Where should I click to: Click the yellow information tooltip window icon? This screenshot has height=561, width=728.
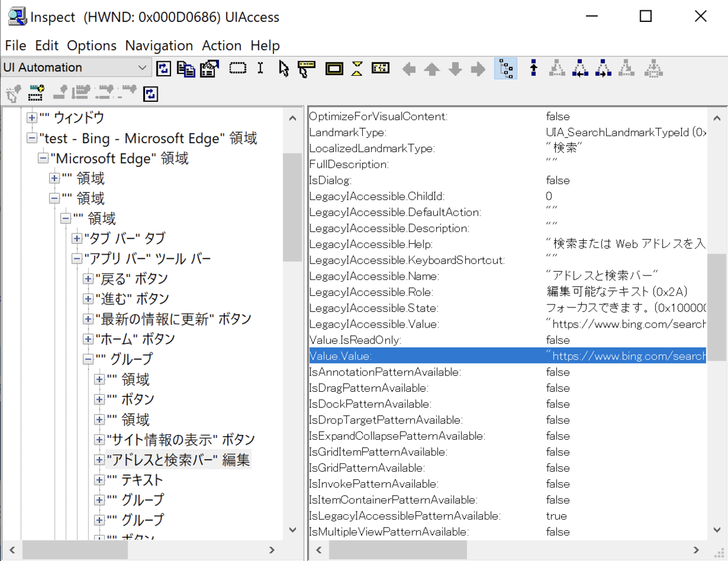(380, 68)
